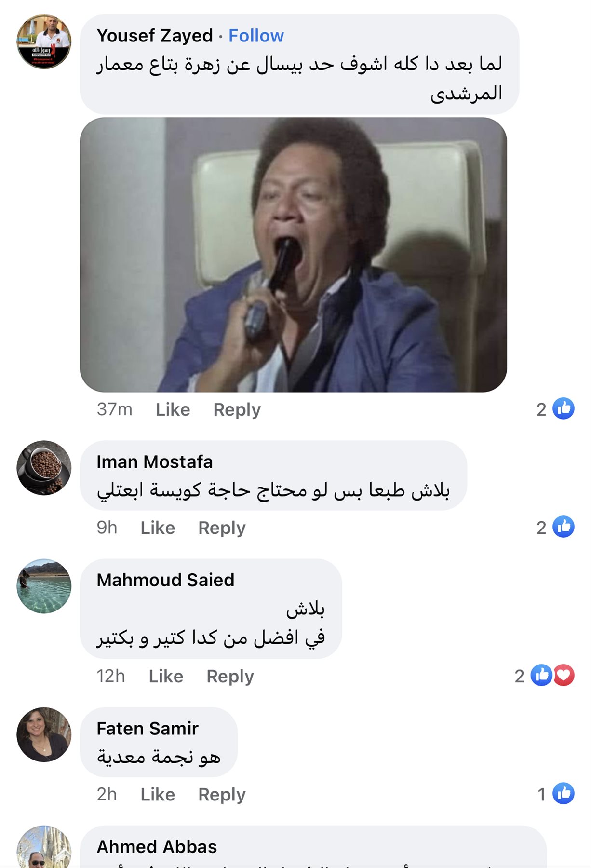
Task: Reply to Faten Samir's comment
Action: 222,794
